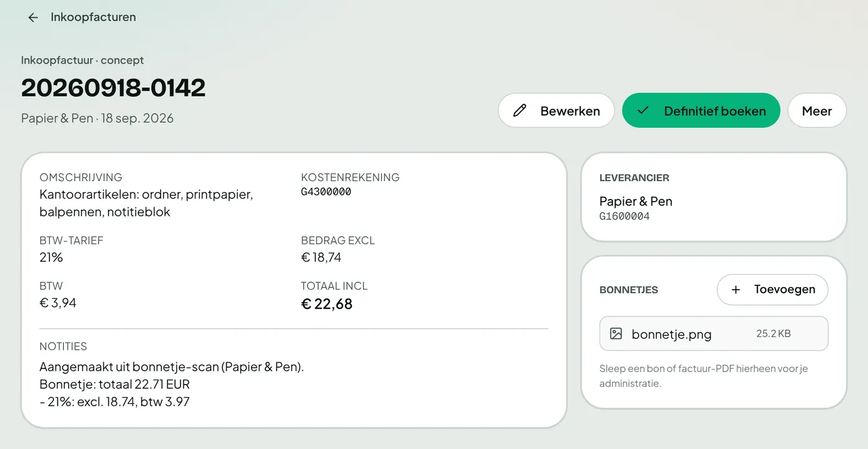Image resolution: width=868 pixels, height=449 pixels.
Task: Click the note line Bonnetje: totaal 22.71 EUR
Action: 115,385
